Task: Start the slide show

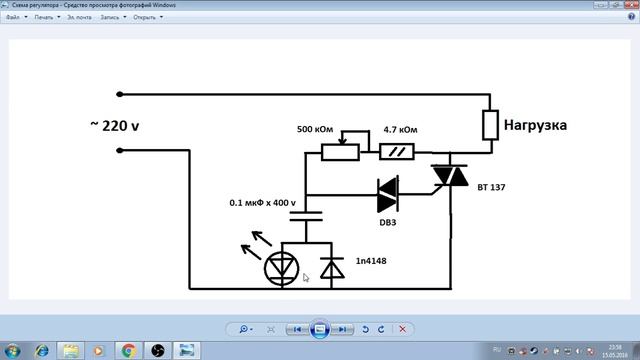Action: pos(320,329)
